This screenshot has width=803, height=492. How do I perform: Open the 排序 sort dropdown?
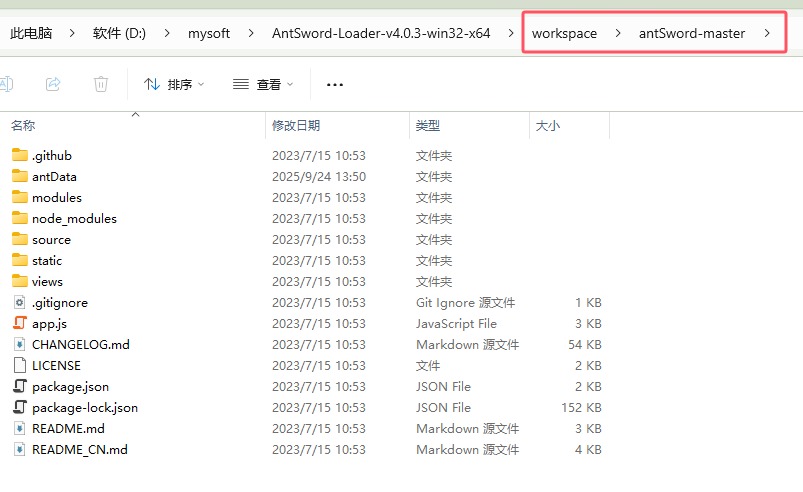coord(174,84)
